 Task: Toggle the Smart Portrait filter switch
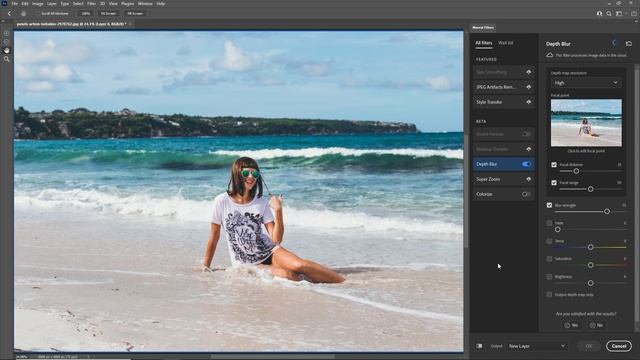[x=527, y=134]
